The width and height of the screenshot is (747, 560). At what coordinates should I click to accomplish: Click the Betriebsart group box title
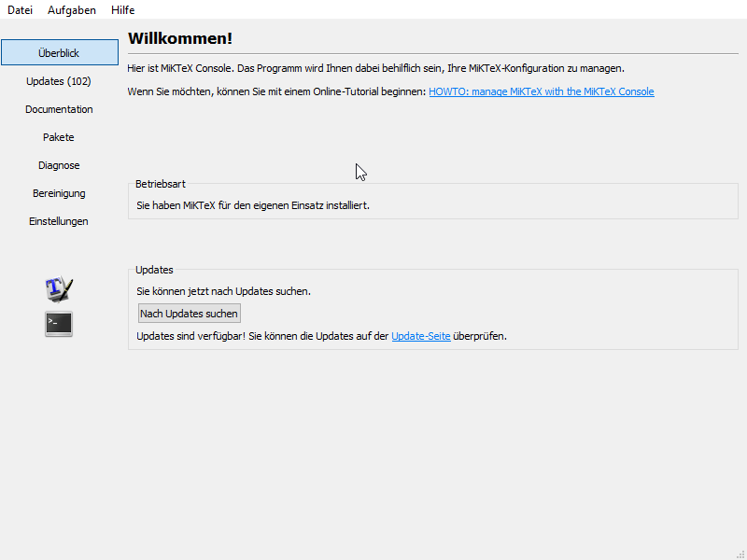click(x=160, y=184)
